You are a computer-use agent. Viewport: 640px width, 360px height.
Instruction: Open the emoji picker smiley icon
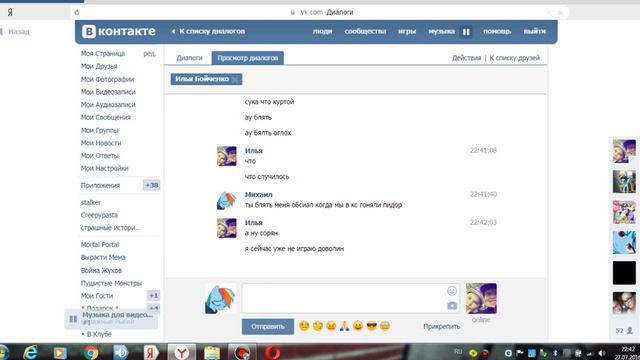(x=452, y=291)
